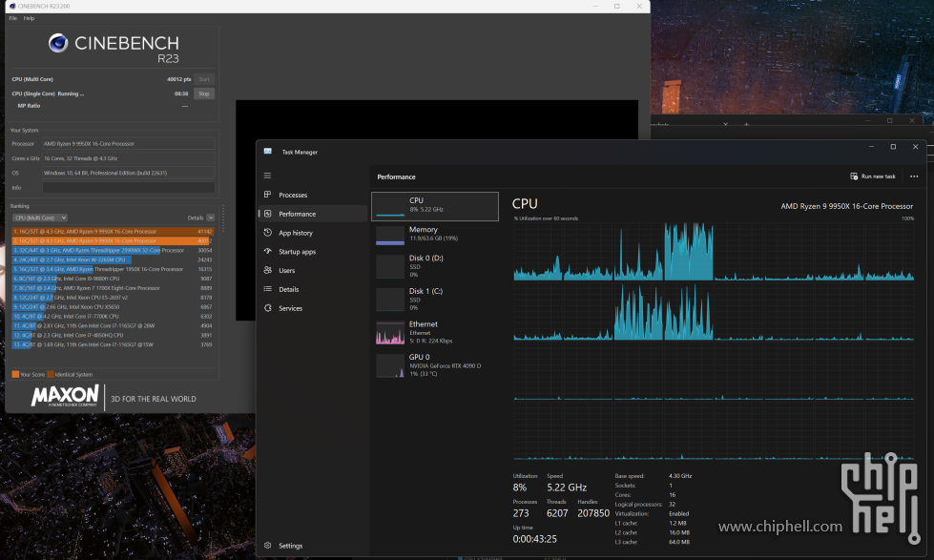934x560 pixels.
Task: Select the Memory performance thumbnail
Action: [x=390, y=236]
